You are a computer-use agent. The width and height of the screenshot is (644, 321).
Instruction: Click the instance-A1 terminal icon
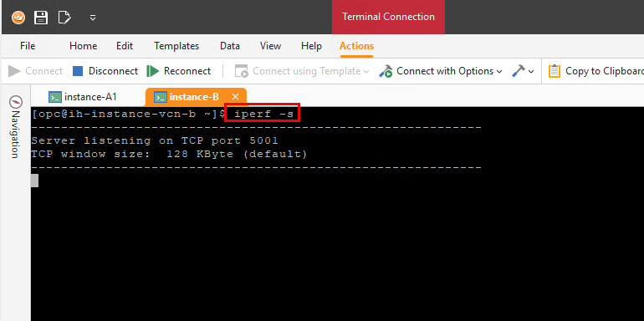pyautogui.click(x=54, y=97)
